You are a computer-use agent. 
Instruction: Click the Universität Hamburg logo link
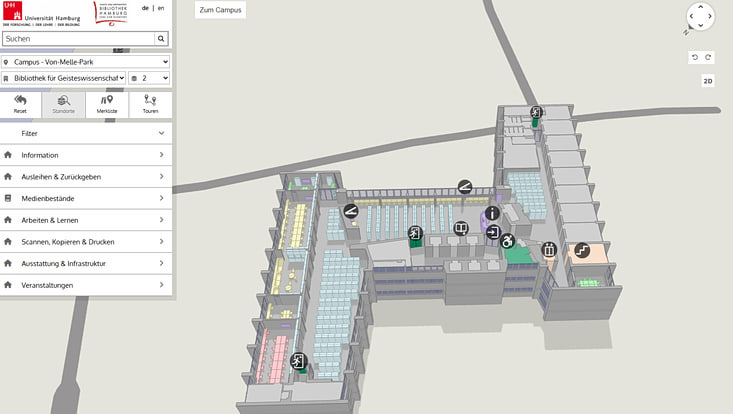pyautogui.click(x=43, y=13)
